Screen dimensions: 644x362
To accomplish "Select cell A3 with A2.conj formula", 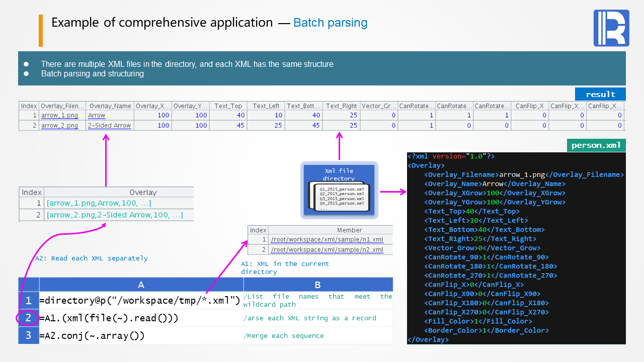I will (x=141, y=335).
